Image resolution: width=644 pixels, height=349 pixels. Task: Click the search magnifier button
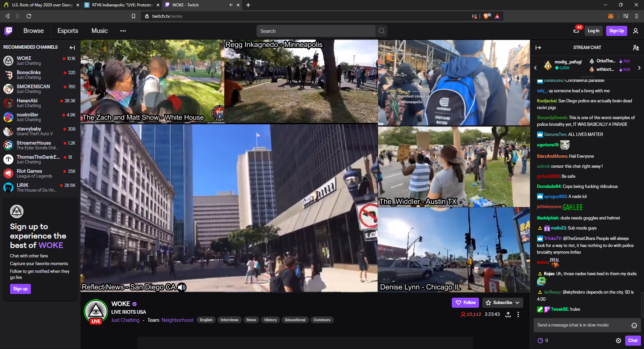click(x=381, y=31)
